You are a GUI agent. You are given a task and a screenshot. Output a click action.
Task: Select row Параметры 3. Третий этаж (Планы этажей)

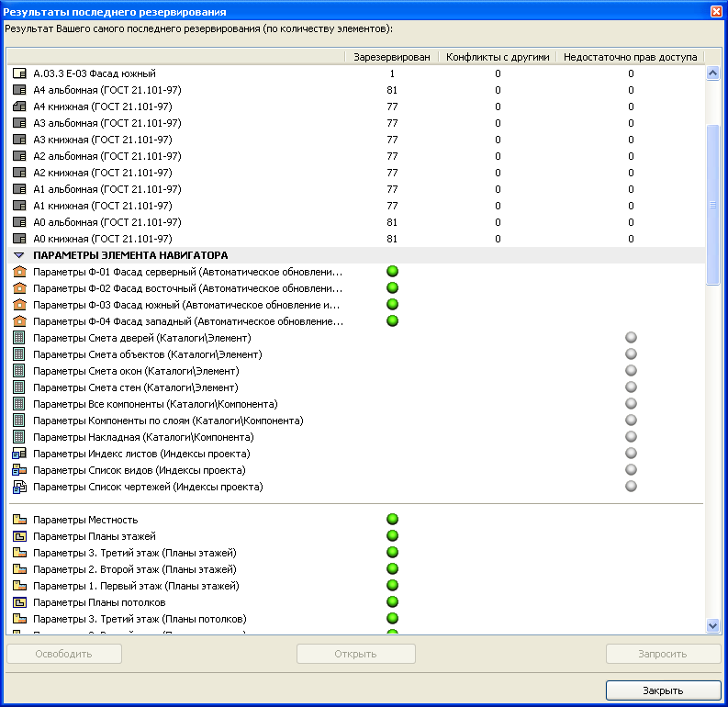(x=356, y=553)
